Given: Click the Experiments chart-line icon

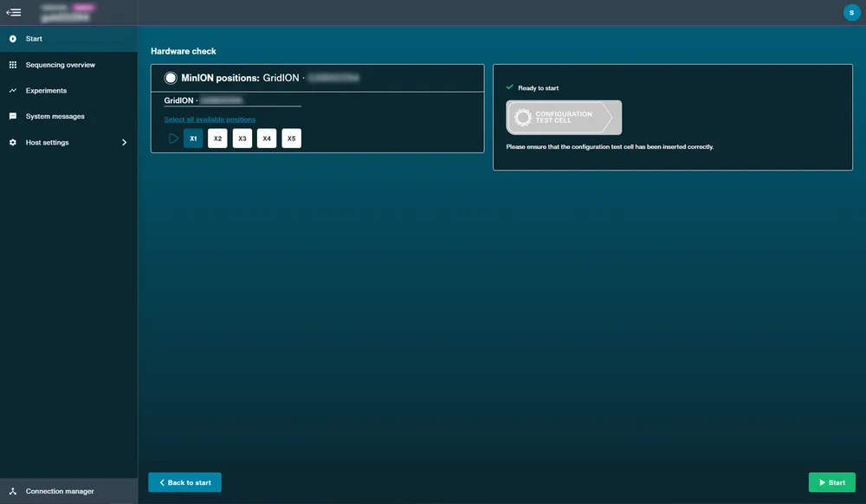Looking at the screenshot, I should (13, 91).
